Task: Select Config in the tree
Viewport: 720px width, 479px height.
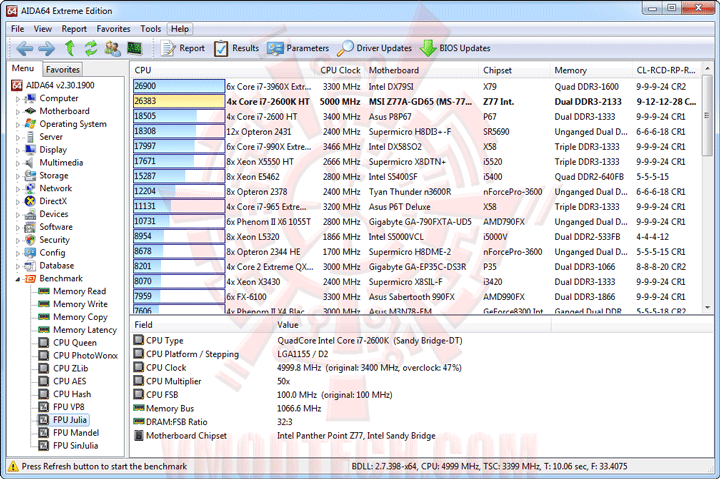Action: coord(45,252)
